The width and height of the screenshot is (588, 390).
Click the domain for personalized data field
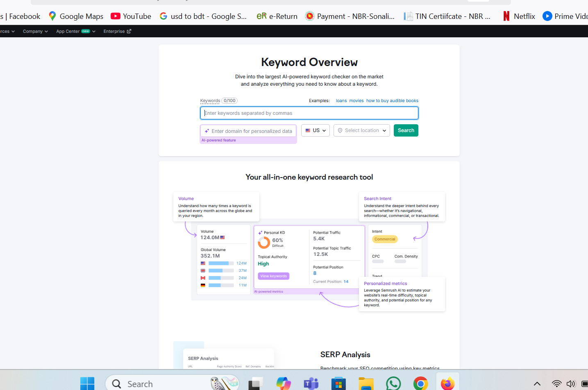point(248,131)
